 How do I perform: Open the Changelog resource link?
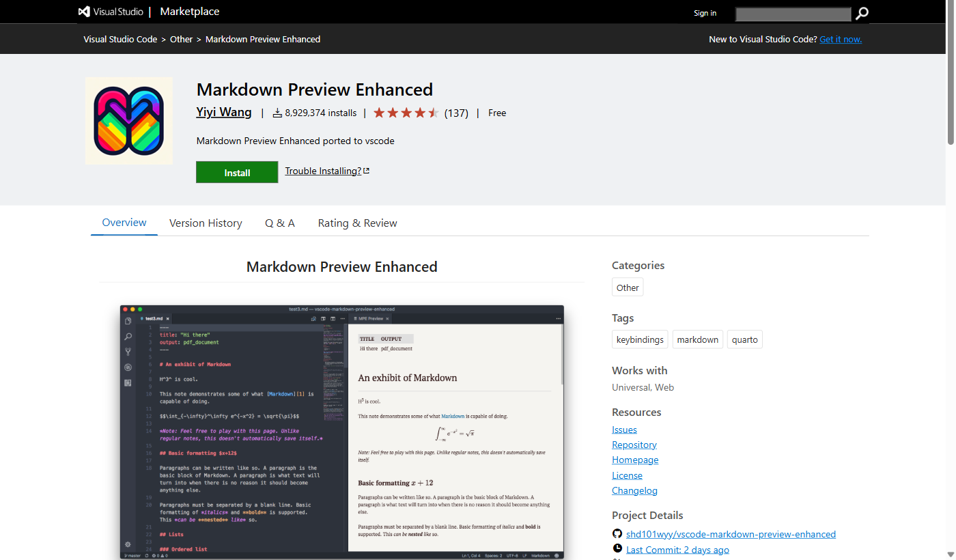point(634,490)
